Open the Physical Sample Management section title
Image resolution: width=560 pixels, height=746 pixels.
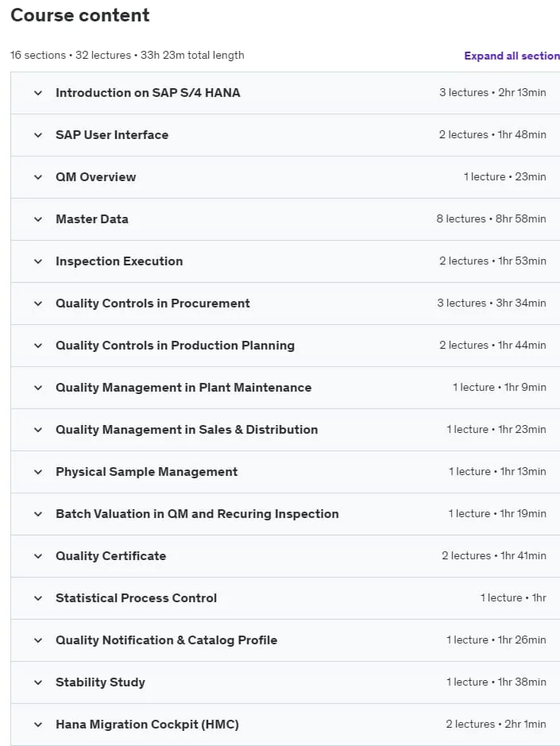click(x=146, y=471)
